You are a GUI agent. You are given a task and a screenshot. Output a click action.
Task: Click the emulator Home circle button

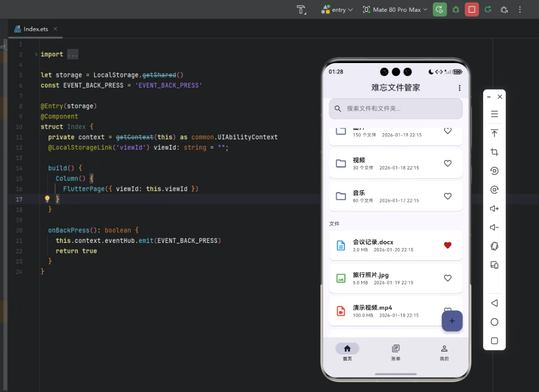click(x=494, y=322)
